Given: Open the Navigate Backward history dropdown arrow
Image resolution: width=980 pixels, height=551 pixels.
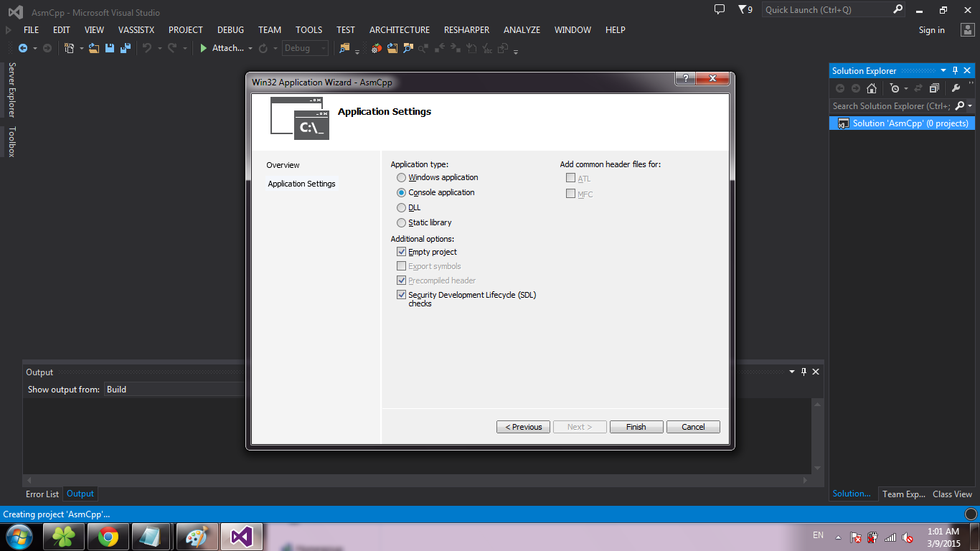Looking at the screenshot, I should [34, 49].
